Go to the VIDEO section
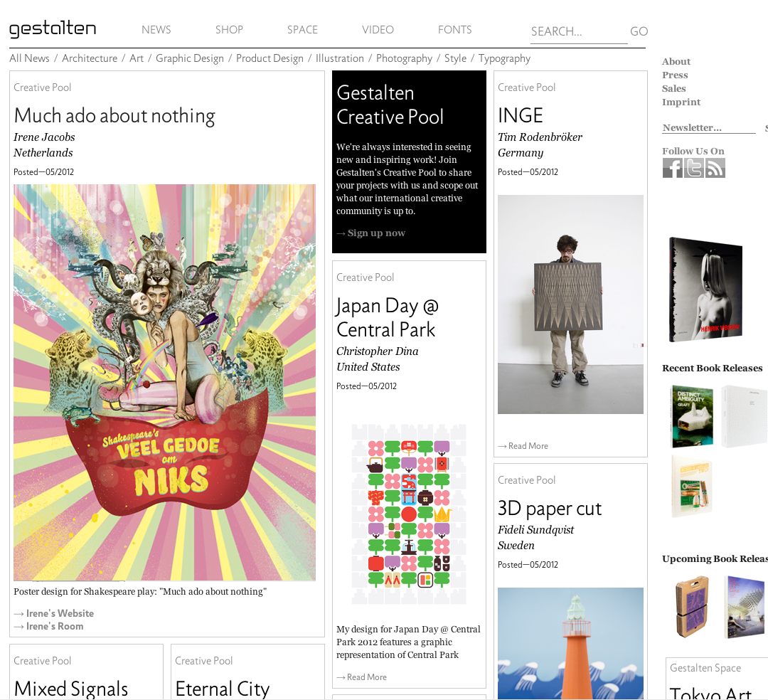The width and height of the screenshot is (768, 700). 378,30
